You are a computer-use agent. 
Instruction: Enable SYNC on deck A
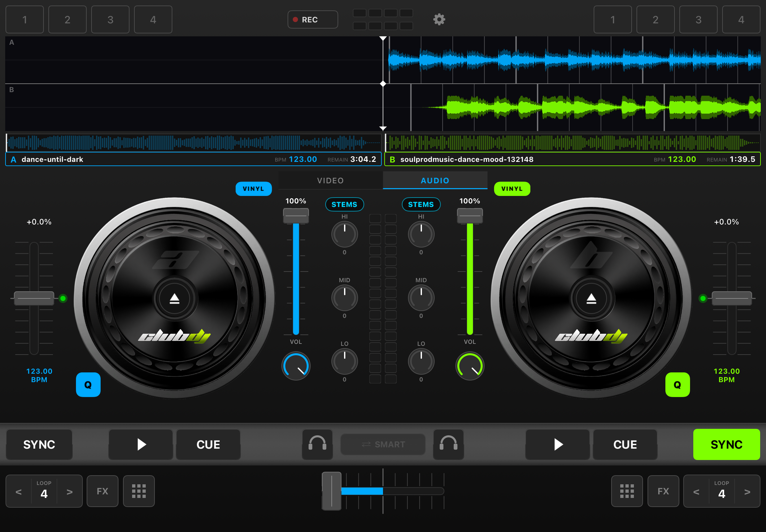point(39,444)
